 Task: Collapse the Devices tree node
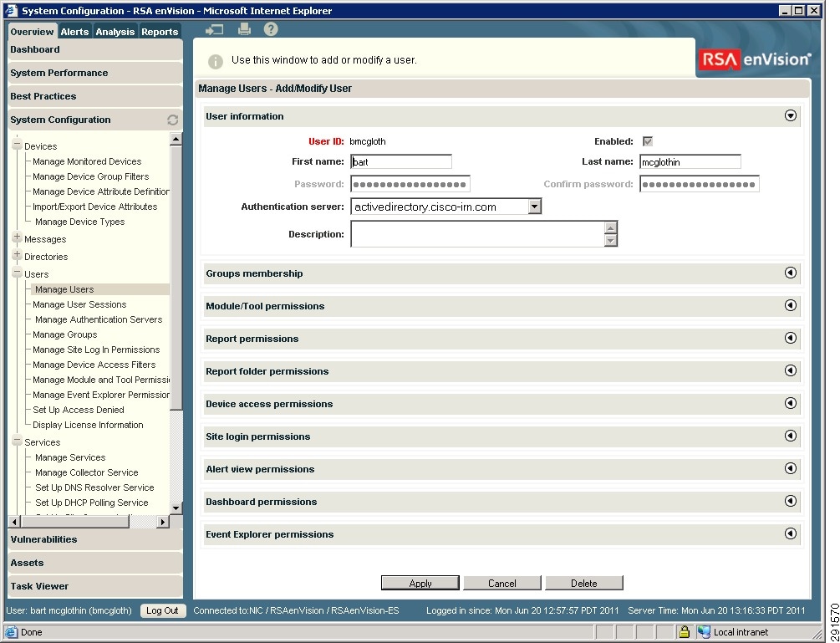18,145
